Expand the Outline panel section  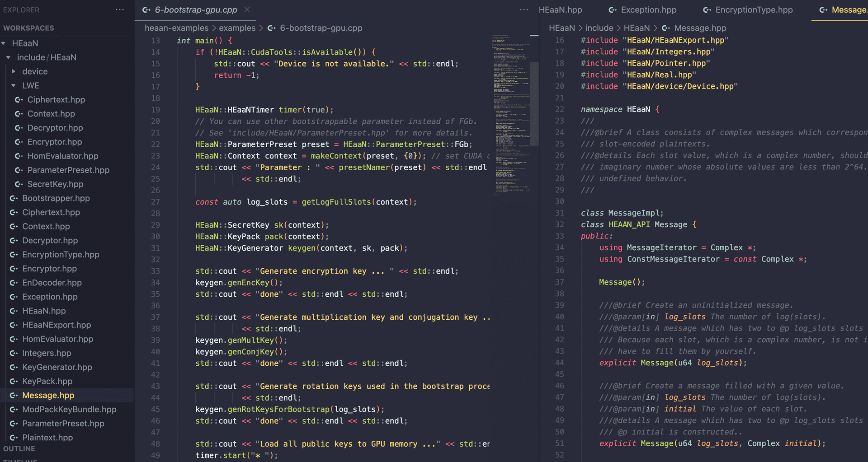[x=19, y=448]
